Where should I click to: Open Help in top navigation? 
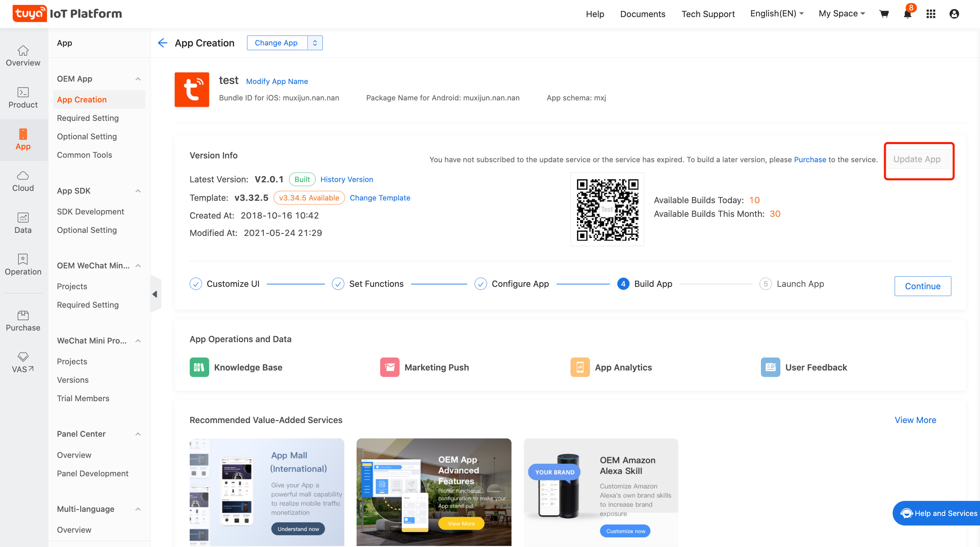(x=595, y=14)
